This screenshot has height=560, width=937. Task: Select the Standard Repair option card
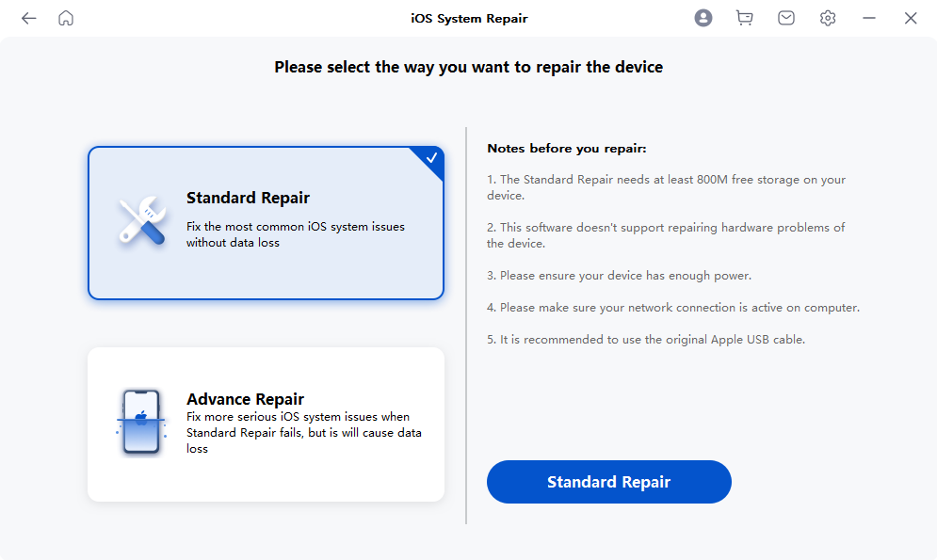(x=266, y=223)
